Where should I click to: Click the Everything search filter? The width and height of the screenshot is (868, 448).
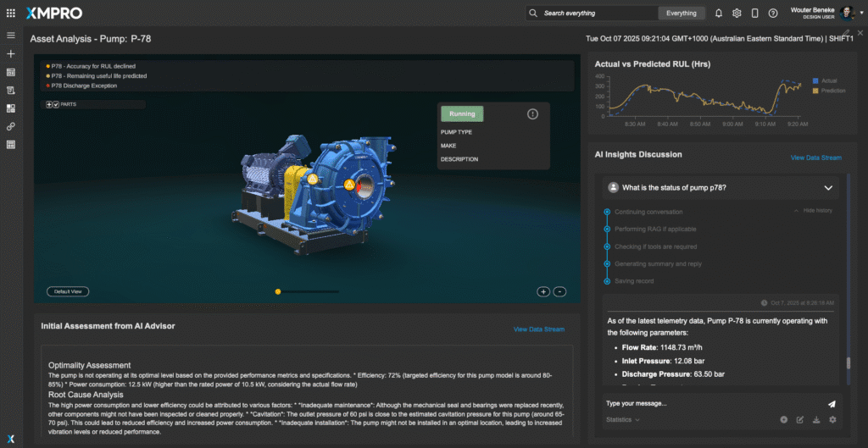682,14
